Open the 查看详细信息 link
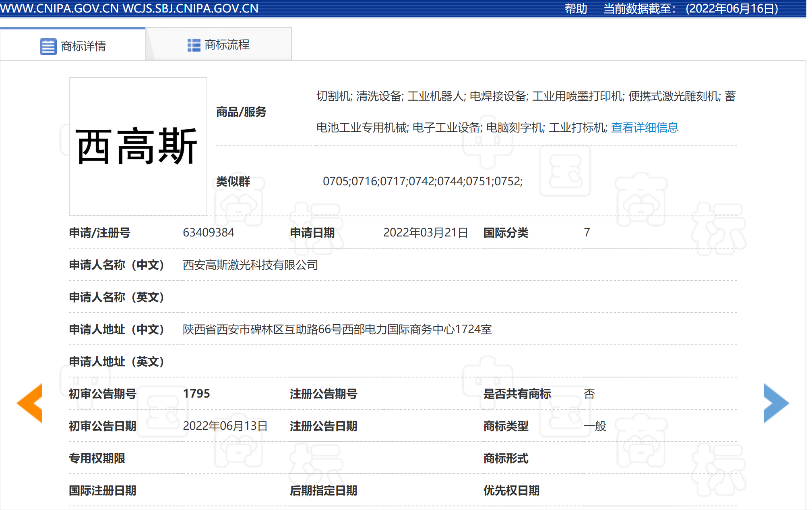812x510 pixels. coord(645,128)
